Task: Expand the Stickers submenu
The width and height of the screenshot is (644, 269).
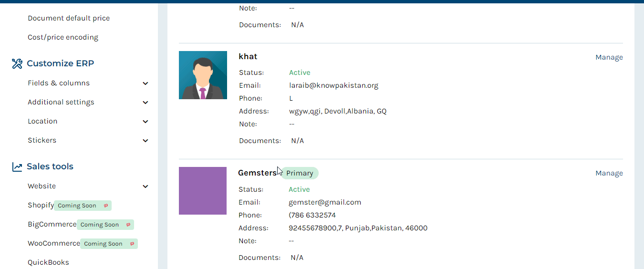Action: click(145, 141)
